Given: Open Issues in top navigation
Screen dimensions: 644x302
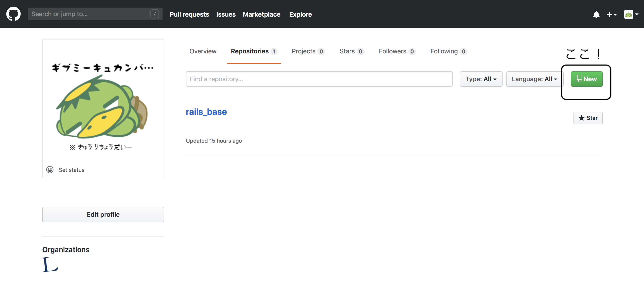Looking at the screenshot, I should pos(226,14).
